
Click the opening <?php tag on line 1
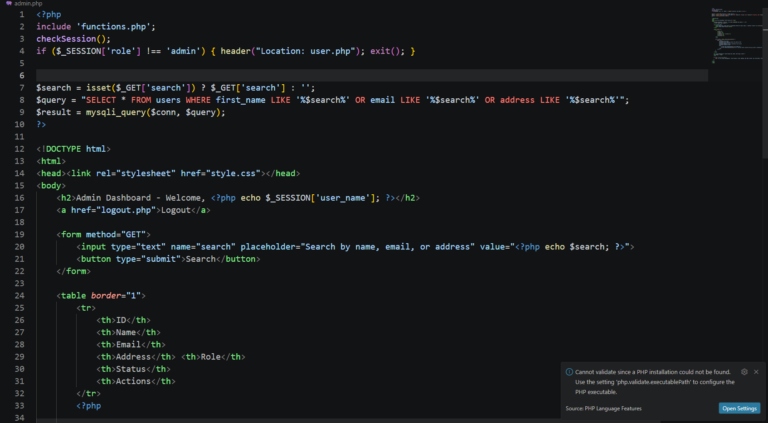click(48, 14)
